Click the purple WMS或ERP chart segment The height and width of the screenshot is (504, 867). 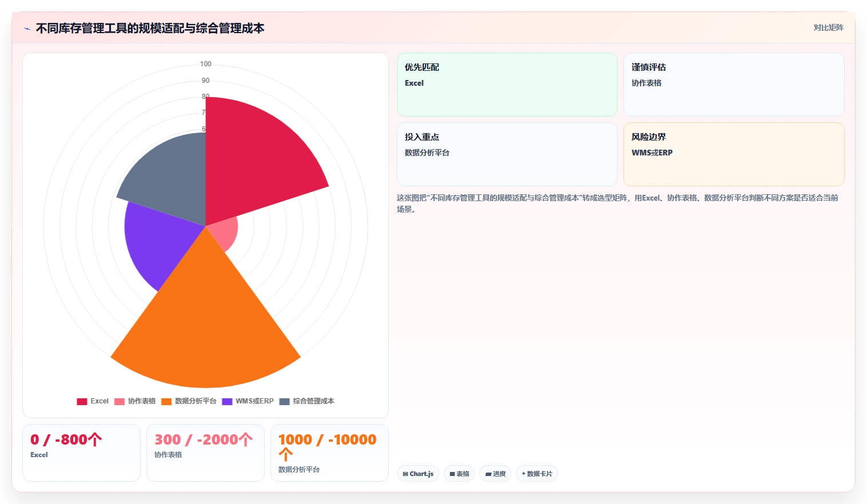point(157,243)
